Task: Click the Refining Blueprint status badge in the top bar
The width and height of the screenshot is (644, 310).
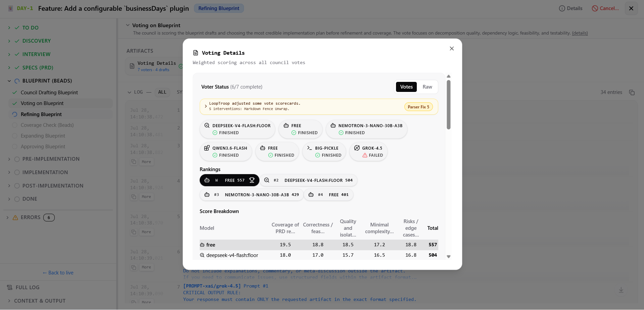Action: (x=219, y=8)
